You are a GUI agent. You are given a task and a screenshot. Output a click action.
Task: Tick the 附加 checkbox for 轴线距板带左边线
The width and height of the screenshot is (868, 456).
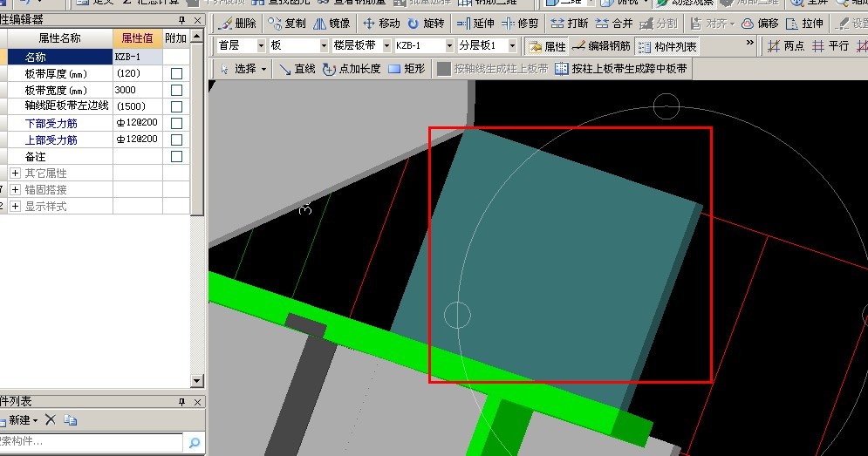(x=176, y=106)
